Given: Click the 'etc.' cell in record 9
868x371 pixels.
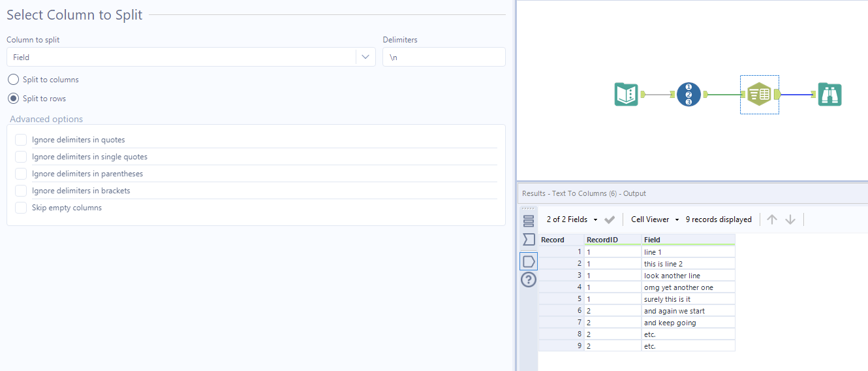Looking at the screenshot, I should click(689, 346).
